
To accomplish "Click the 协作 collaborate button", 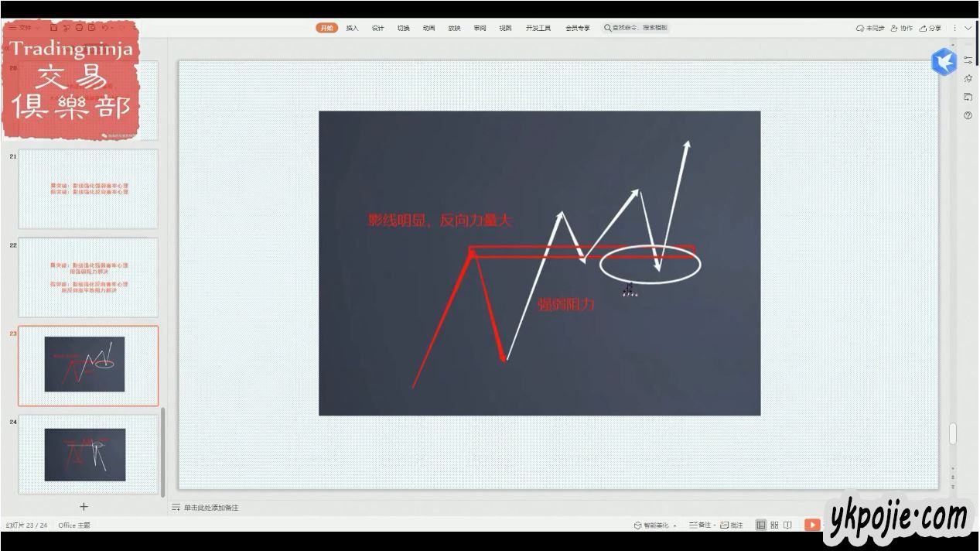I will point(901,28).
